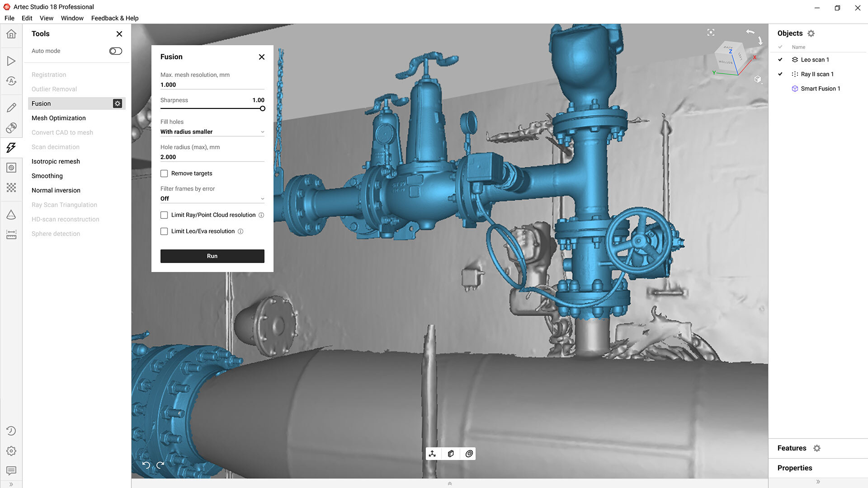Select Mesh Optimization tool

pos(59,118)
